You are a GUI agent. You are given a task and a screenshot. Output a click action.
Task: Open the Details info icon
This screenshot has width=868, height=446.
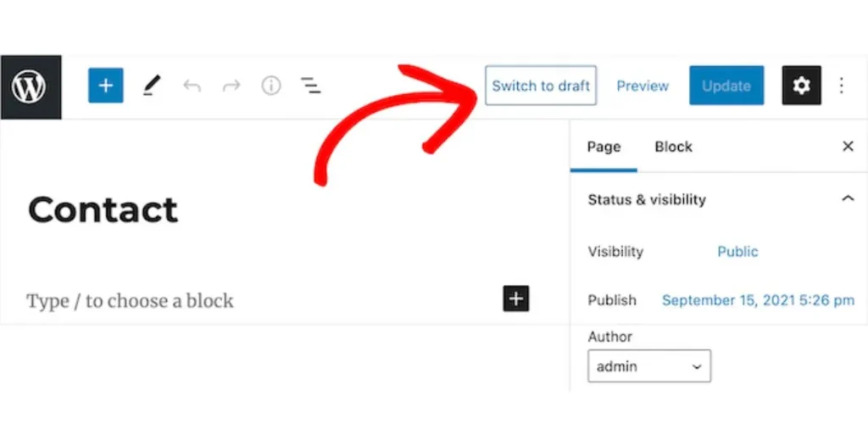tap(271, 86)
